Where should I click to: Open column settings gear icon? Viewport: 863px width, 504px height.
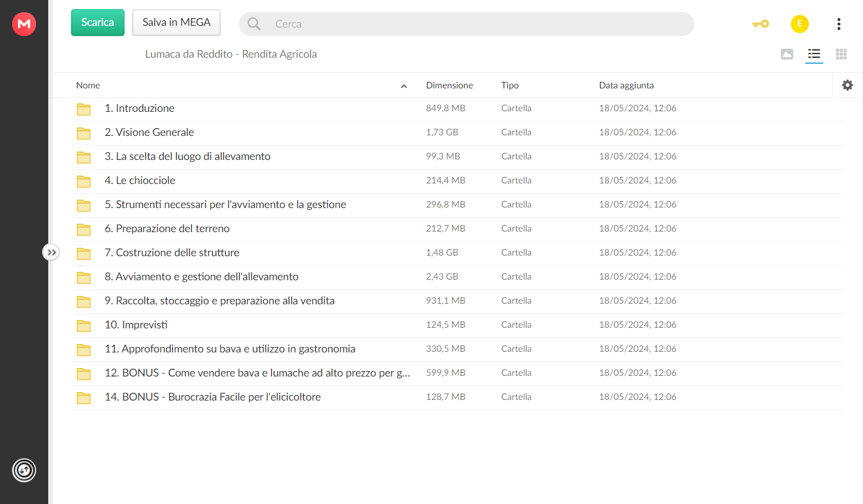(x=847, y=85)
